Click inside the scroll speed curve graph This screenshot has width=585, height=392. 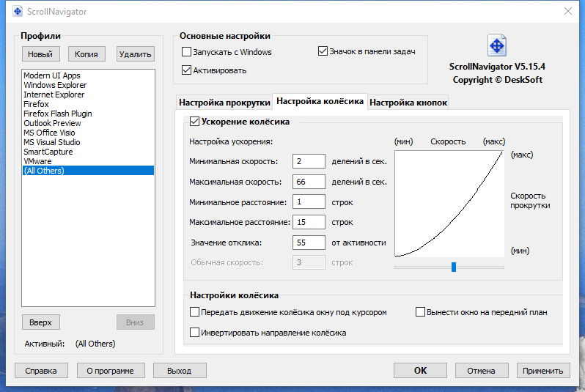tap(449, 204)
